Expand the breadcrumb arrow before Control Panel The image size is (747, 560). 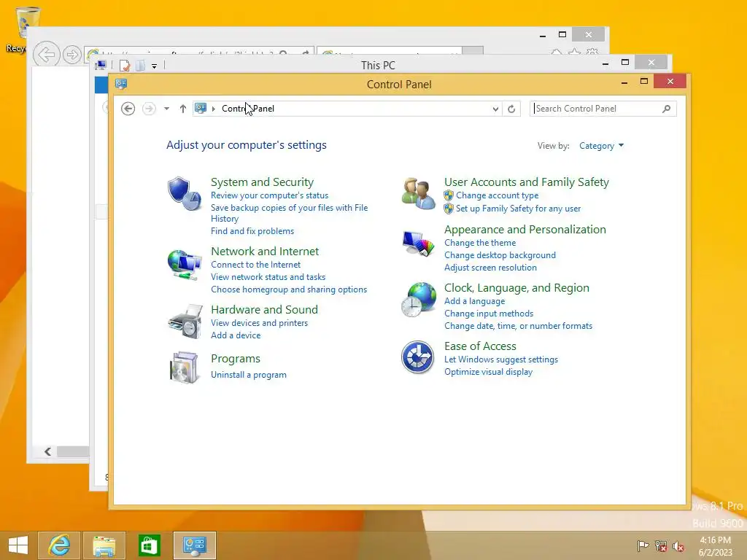[x=214, y=109]
